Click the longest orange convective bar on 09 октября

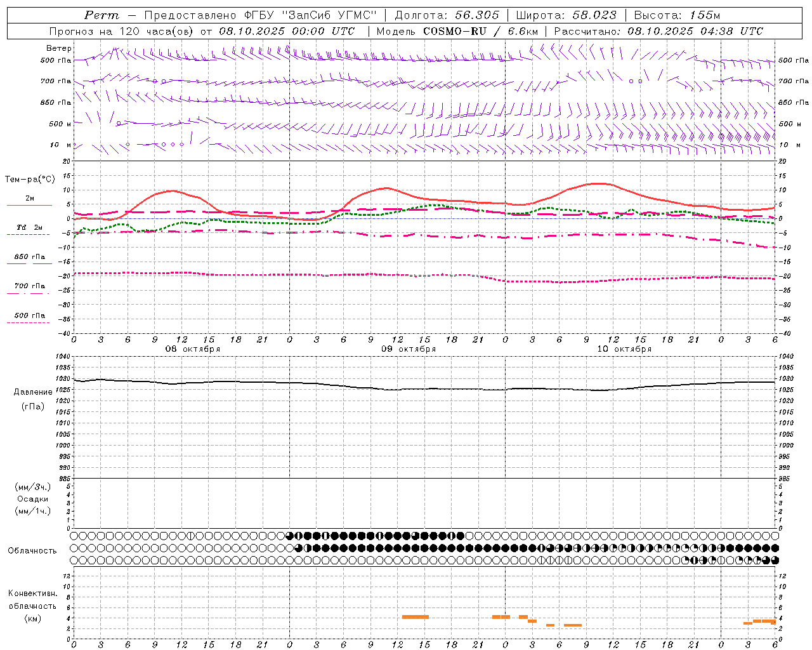point(416,617)
